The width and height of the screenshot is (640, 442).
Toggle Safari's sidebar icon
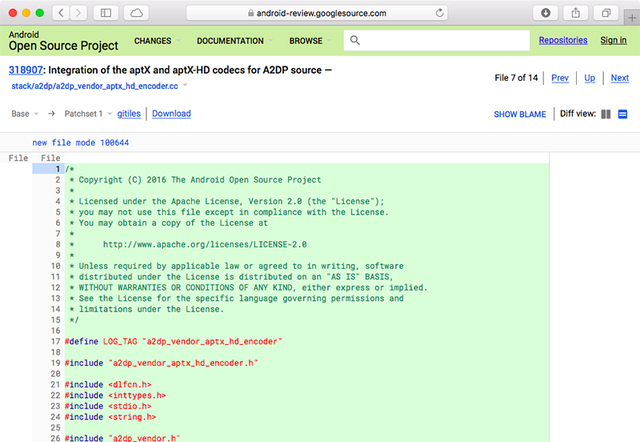coord(106,13)
